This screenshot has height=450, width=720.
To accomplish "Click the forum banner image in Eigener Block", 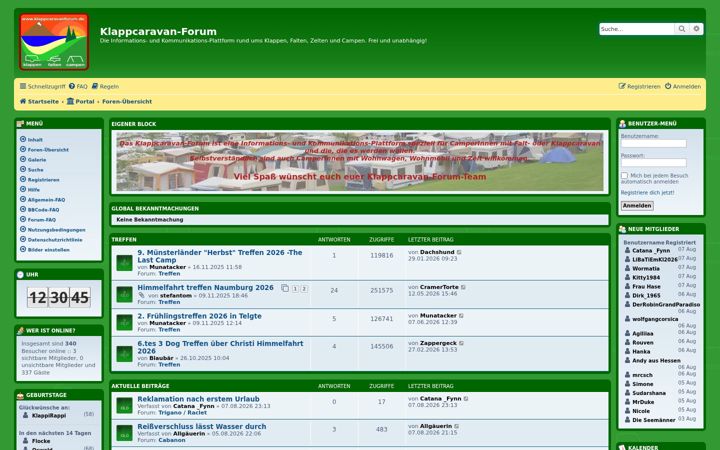I will point(360,162).
